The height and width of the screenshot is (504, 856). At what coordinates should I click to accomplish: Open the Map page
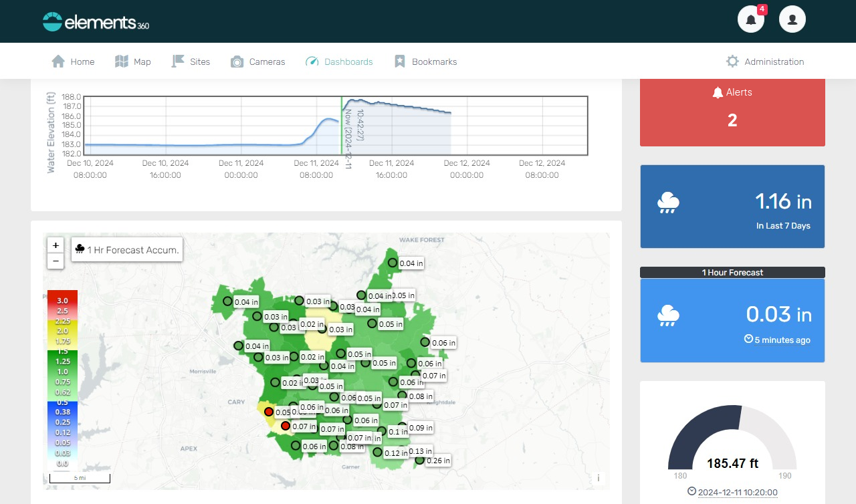(132, 61)
